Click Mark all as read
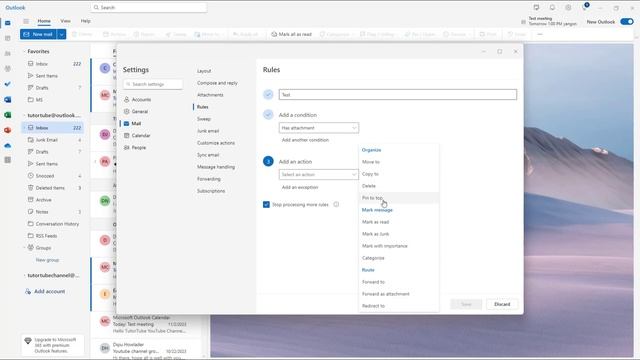640x360 pixels. click(x=291, y=35)
